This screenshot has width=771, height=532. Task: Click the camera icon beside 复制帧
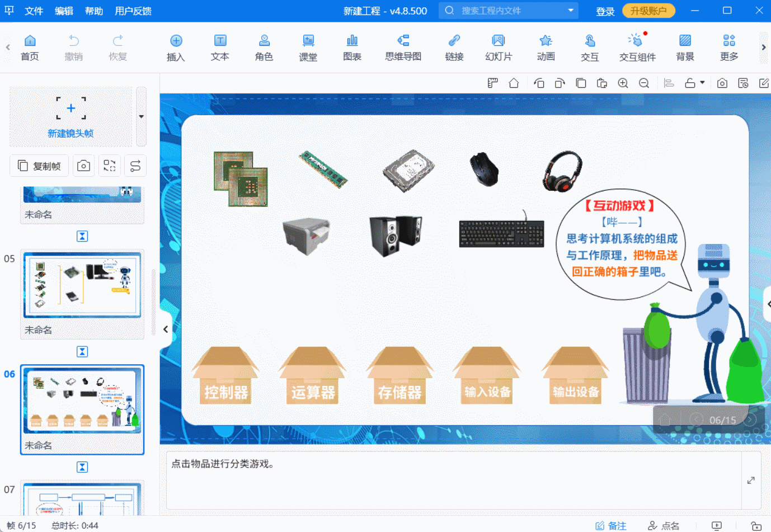click(83, 166)
